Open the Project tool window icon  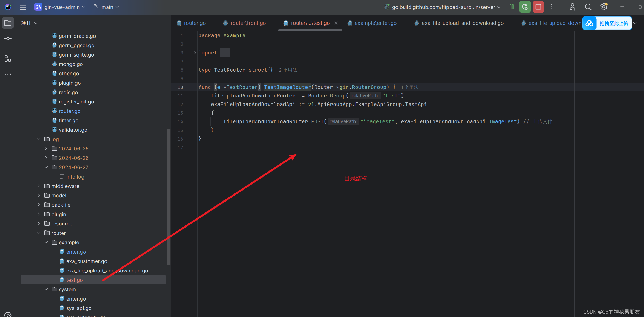[x=8, y=23]
